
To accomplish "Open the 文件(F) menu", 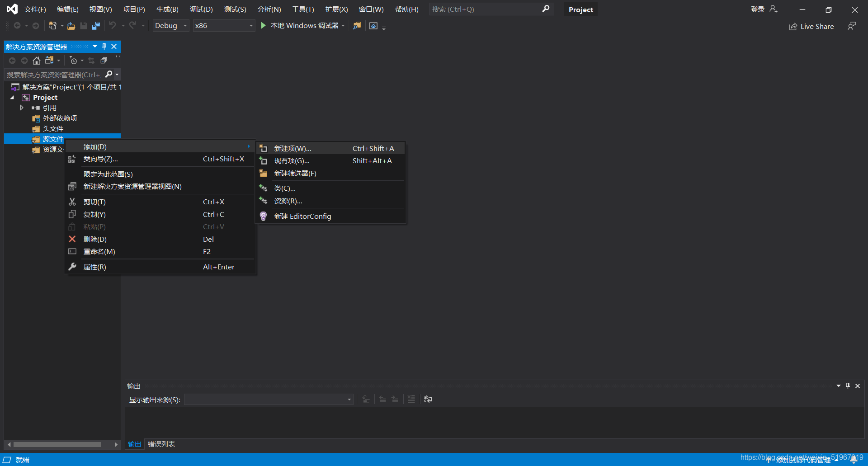I will point(35,9).
